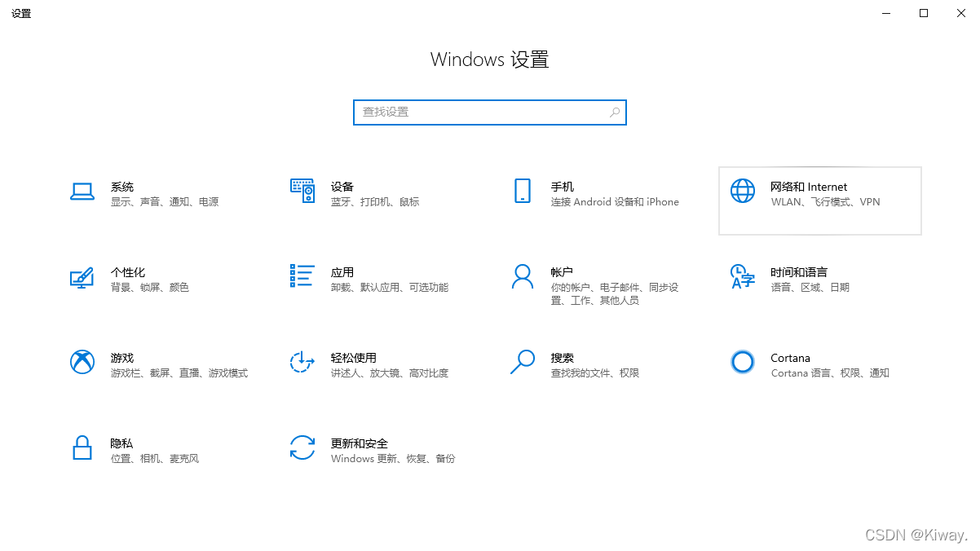Image resolution: width=980 pixels, height=551 pixels.
Task: Open the Devices keyboard and speaker icon
Action: [x=302, y=191]
